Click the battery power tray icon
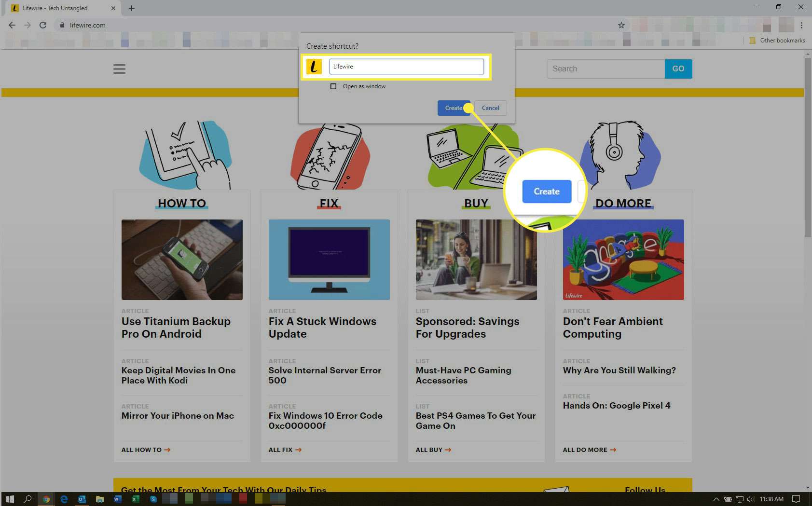The image size is (812, 506). click(x=728, y=499)
